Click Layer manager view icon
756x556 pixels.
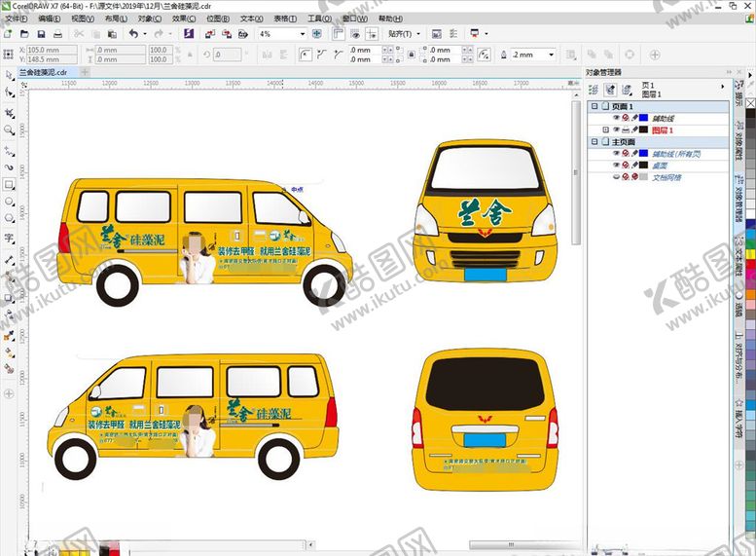pos(627,90)
